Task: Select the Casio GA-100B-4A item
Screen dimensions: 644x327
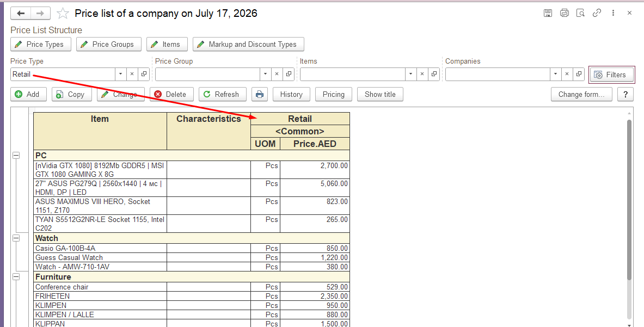Action: click(x=100, y=248)
